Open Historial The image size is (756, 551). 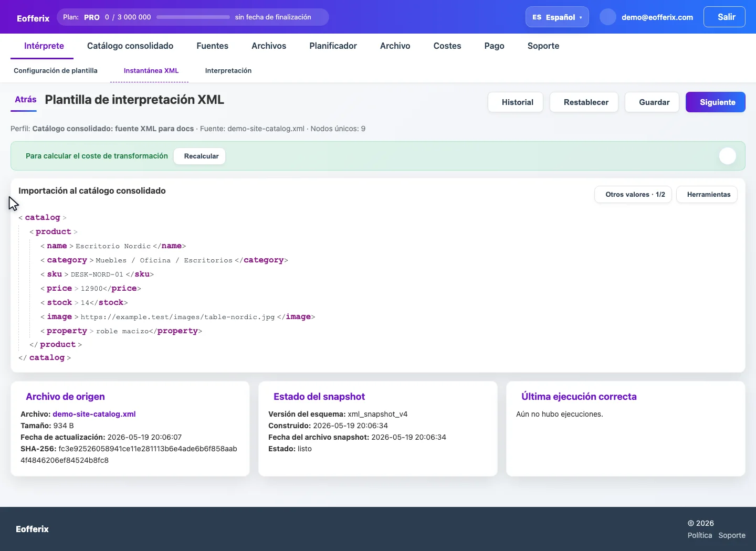pos(516,102)
